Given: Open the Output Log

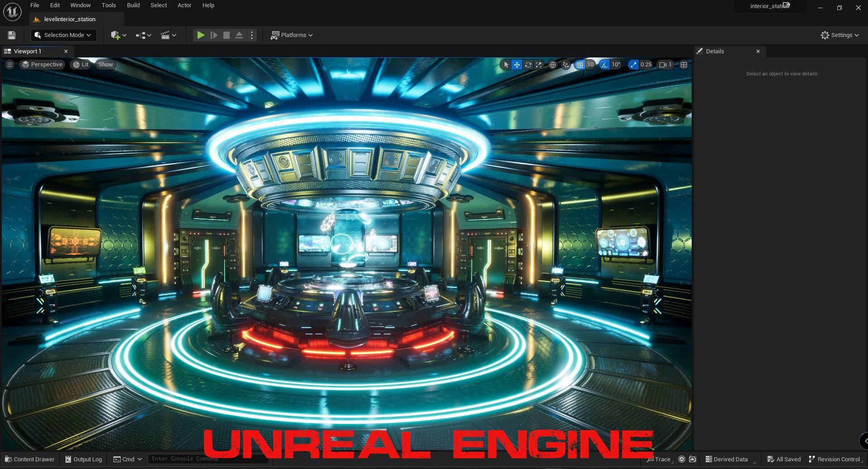Looking at the screenshot, I should coord(84,459).
